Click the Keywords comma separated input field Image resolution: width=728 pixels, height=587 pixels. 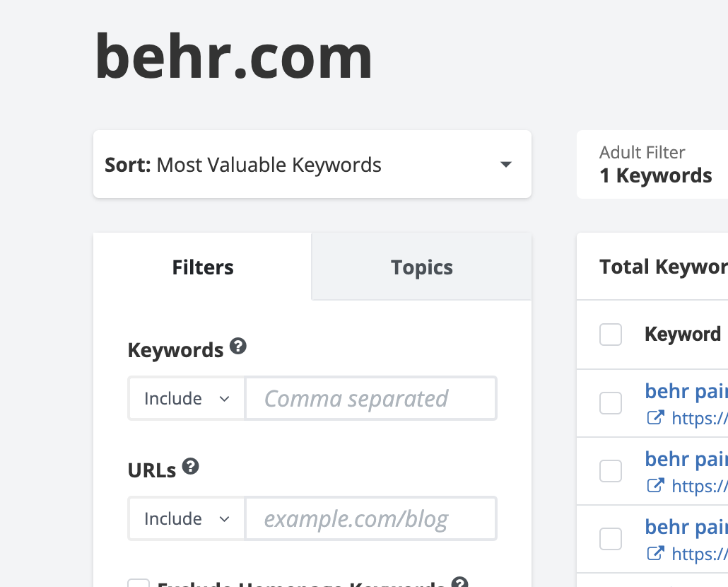(x=370, y=399)
